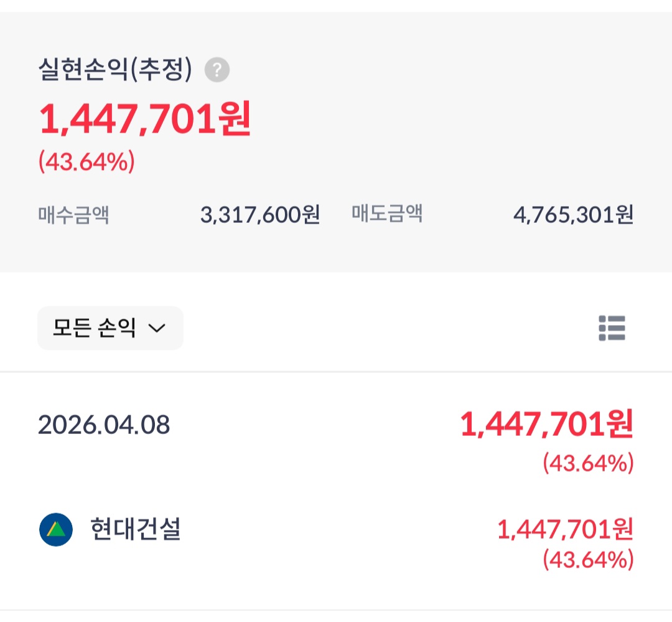Tap 현대건설 row profit amount 1,447,701원

[x=565, y=530]
